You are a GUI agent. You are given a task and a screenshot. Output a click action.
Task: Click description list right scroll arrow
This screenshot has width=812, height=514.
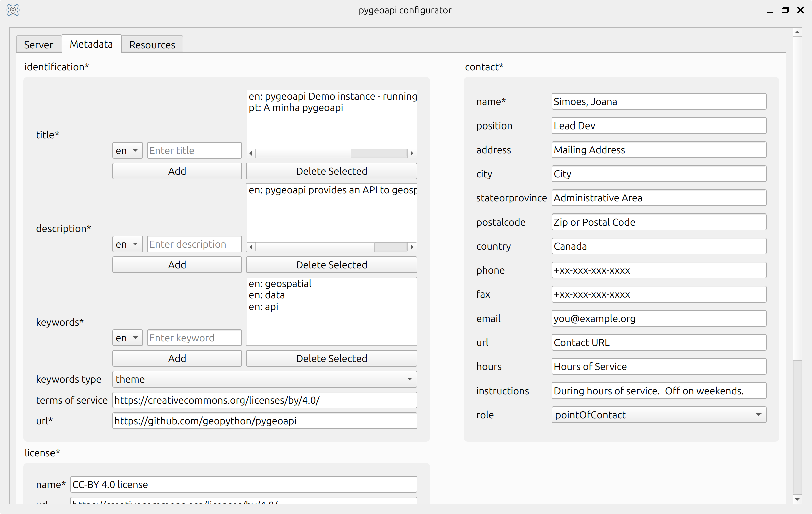(412, 247)
